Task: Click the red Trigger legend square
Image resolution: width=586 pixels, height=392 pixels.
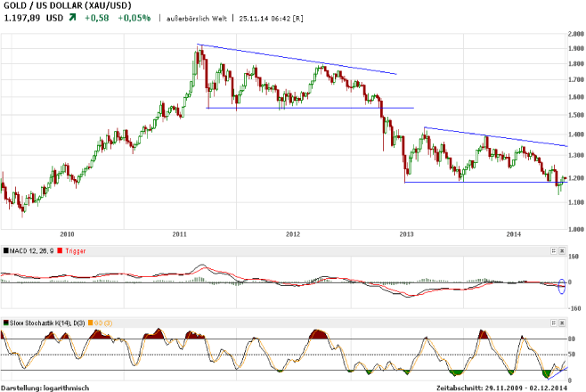Action: click(59, 252)
